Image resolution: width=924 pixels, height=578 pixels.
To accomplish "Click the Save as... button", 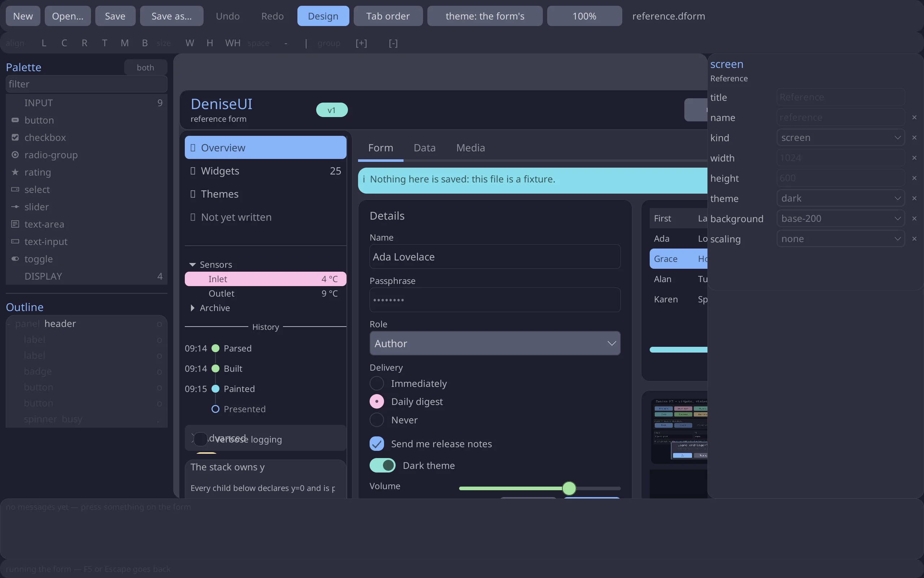I will coord(171,16).
